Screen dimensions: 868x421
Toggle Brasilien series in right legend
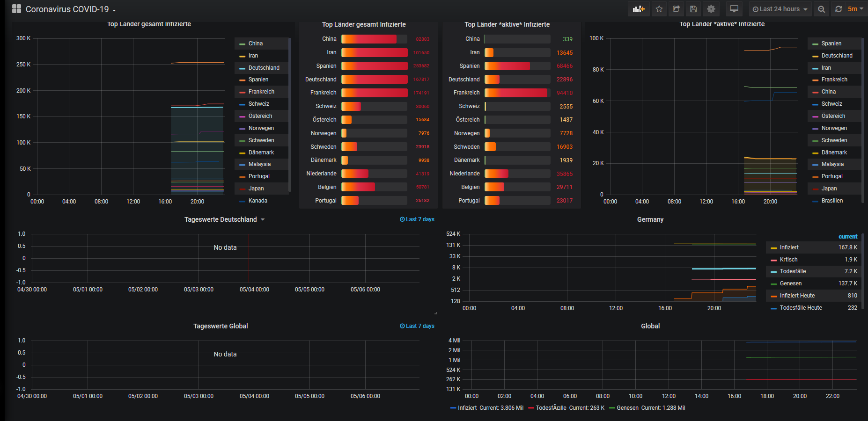tap(832, 201)
